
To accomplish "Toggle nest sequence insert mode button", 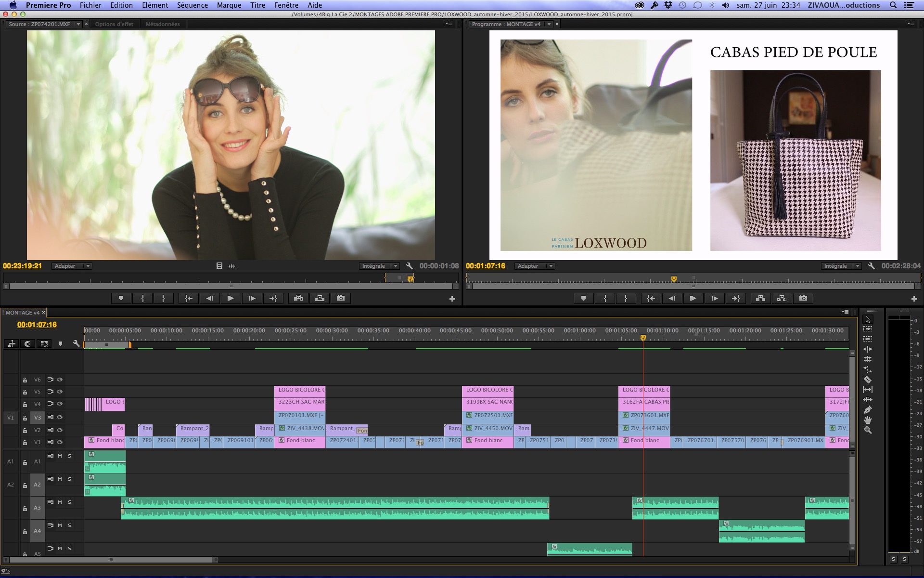I will click(x=12, y=343).
